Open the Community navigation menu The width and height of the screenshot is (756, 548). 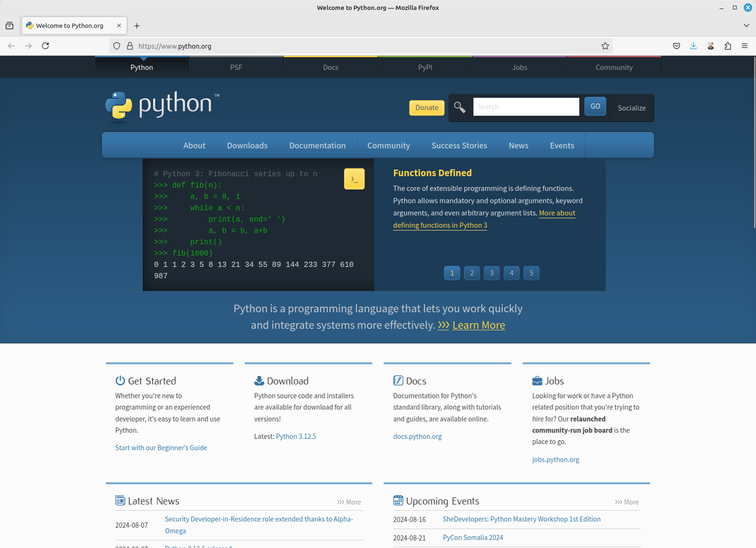click(389, 145)
